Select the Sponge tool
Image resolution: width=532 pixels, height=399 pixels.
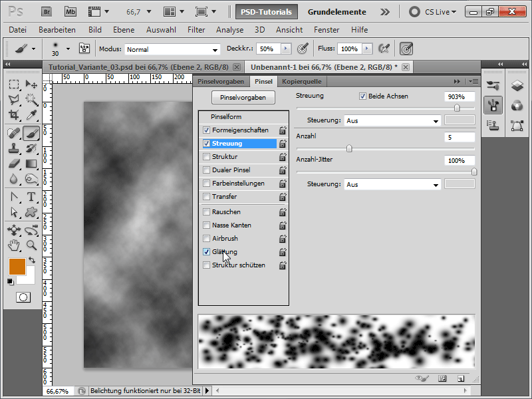click(31, 179)
